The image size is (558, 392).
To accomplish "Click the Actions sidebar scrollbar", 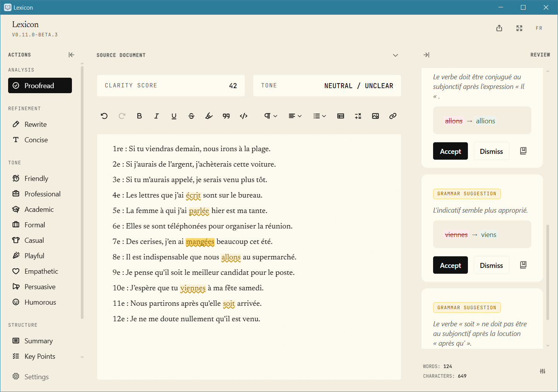I will pyautogui.click(x=82, y=193).
